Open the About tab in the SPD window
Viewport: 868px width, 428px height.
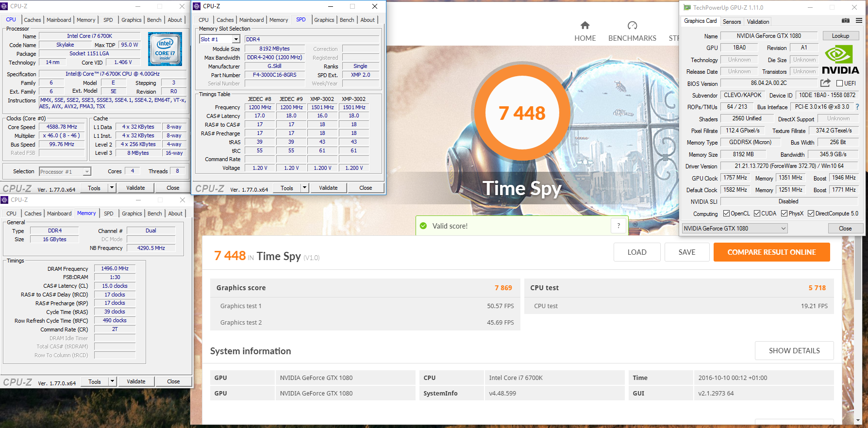click(x=367, y=20)
